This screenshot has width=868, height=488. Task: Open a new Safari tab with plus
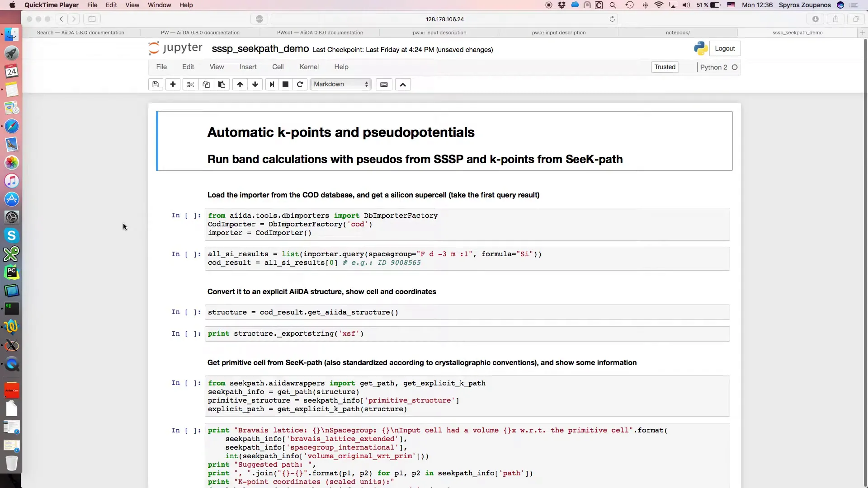[x=863, y=33]
